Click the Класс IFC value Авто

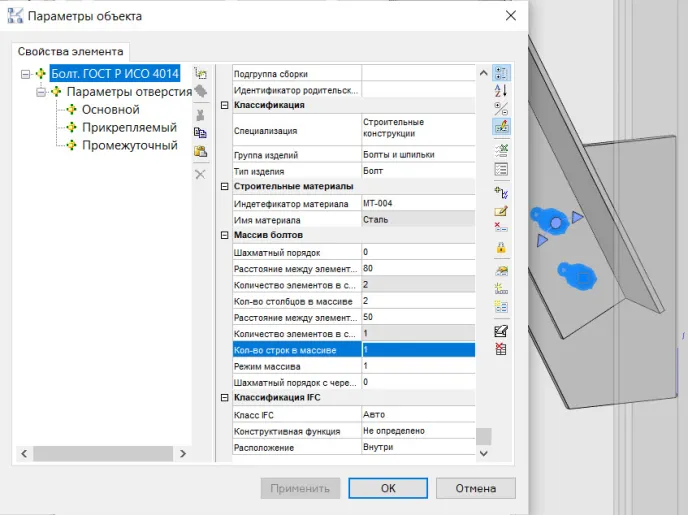tap(414, 414)
